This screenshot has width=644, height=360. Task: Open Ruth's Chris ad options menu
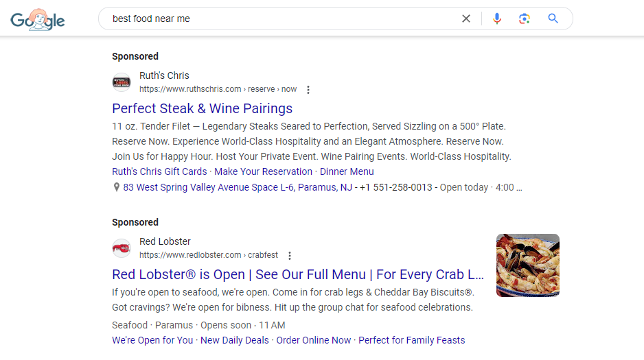point(308,90)
